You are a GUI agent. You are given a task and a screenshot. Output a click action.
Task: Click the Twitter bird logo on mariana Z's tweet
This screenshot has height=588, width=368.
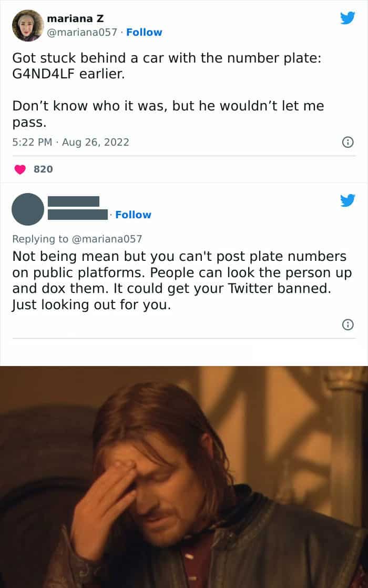coord(347,18)
